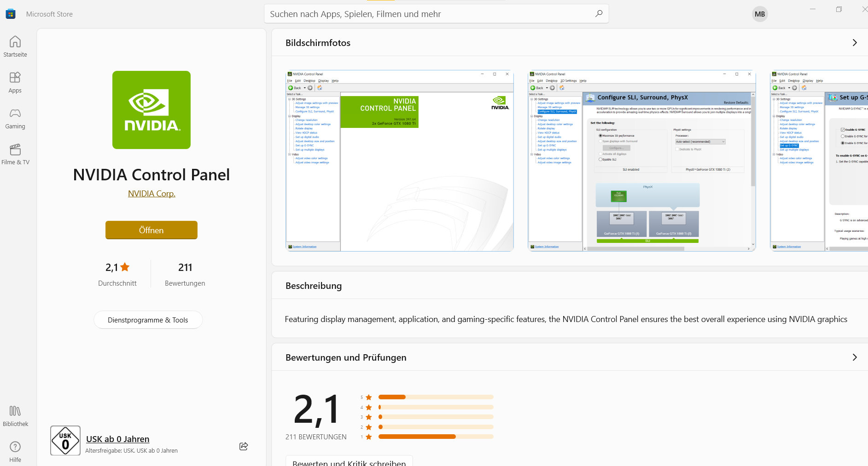Image resolution: width=868 pixels, height=466 pixels.
Task: Open the MB account profile avatar
Action: pos(760,14)
